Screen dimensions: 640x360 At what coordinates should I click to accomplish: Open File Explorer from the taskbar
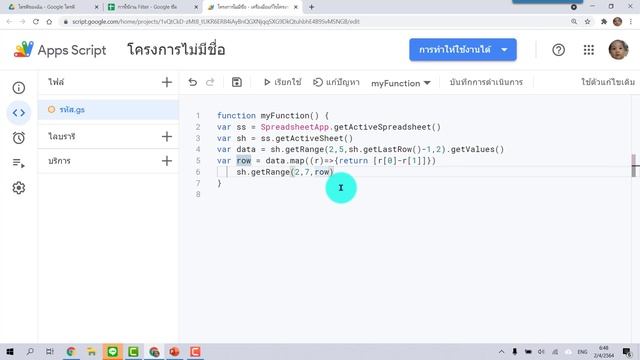pos(91,351)
